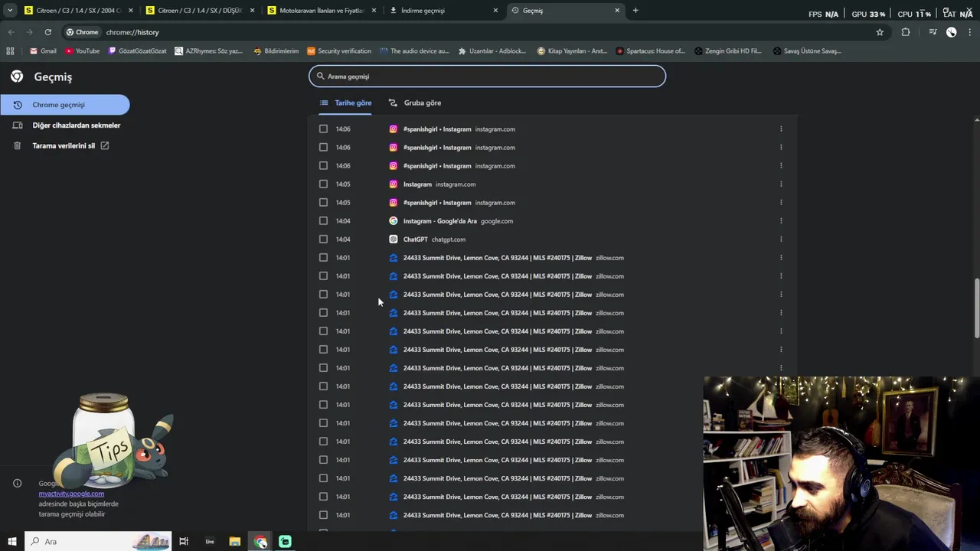Click the Arama geçmişi search field
This screenshot has width=980, height=551.
click(487, 76)
